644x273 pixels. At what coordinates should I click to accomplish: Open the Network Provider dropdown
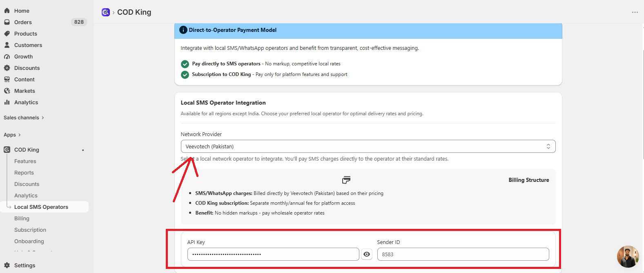point(368,146)
